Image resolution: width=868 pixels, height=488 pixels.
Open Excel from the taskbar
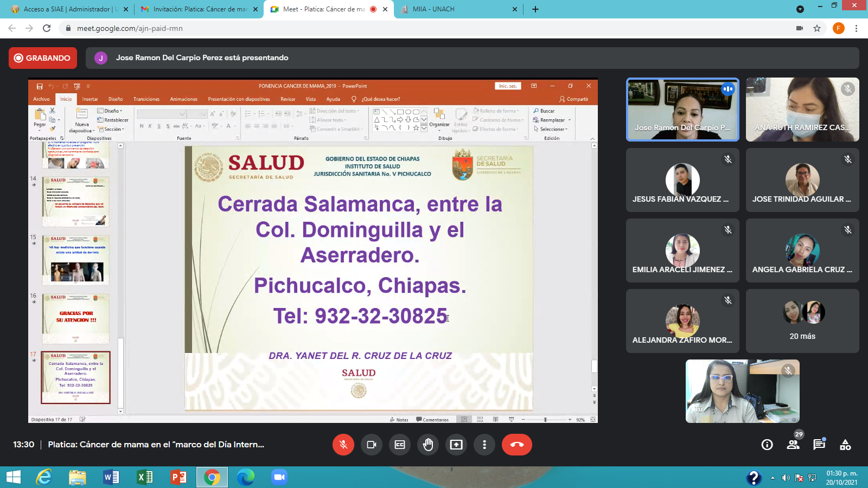click(145, 477)
